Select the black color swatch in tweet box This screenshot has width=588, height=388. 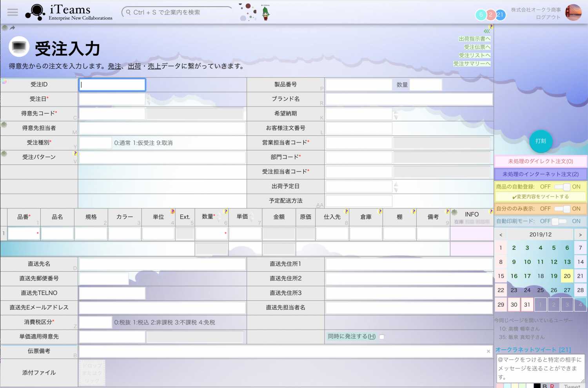(x=537, y=386)
